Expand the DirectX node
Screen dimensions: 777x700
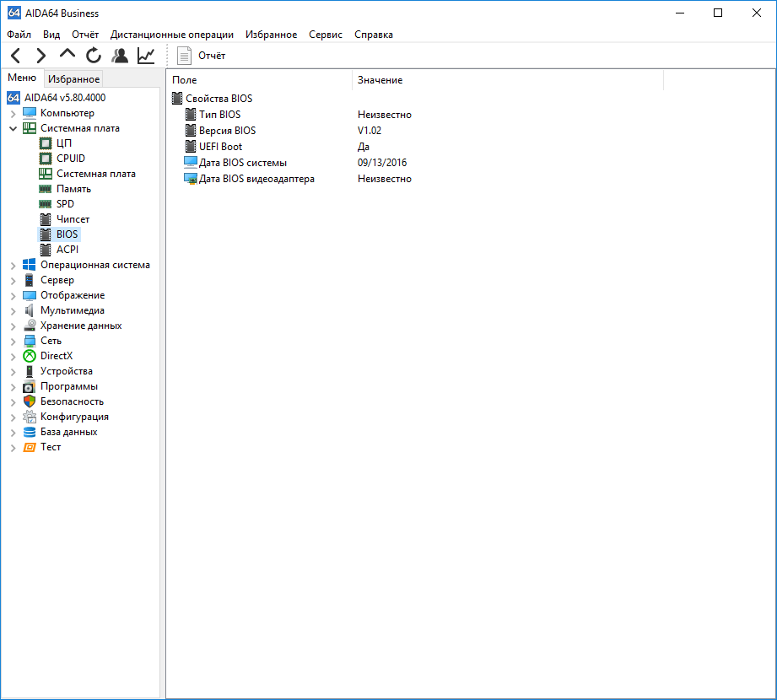[x=13, y=357]
